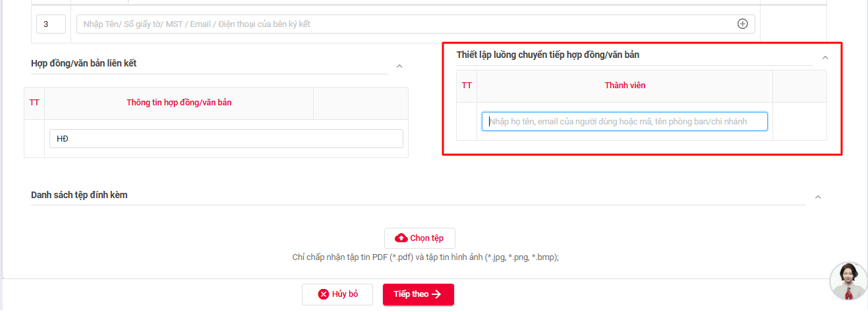Click the cloud upload icon on Chọn tệp
Screen dimensions: 868x312
[401, 238]
